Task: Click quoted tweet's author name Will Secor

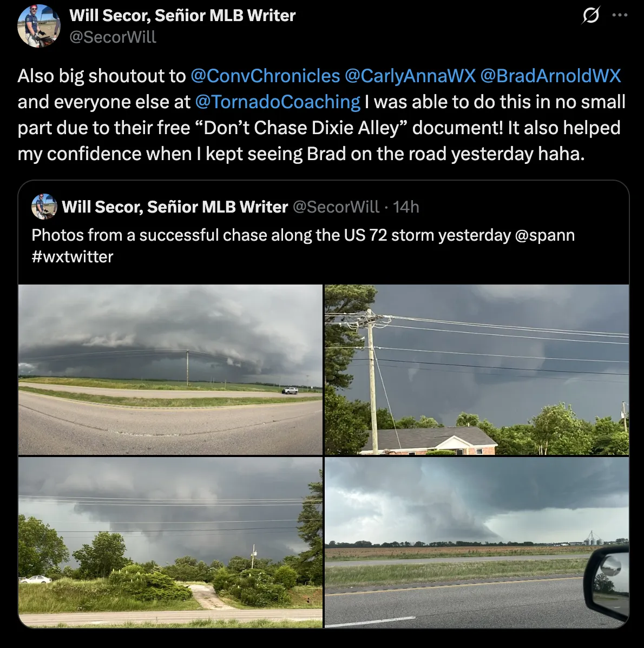Action: (x=175, y=207)
